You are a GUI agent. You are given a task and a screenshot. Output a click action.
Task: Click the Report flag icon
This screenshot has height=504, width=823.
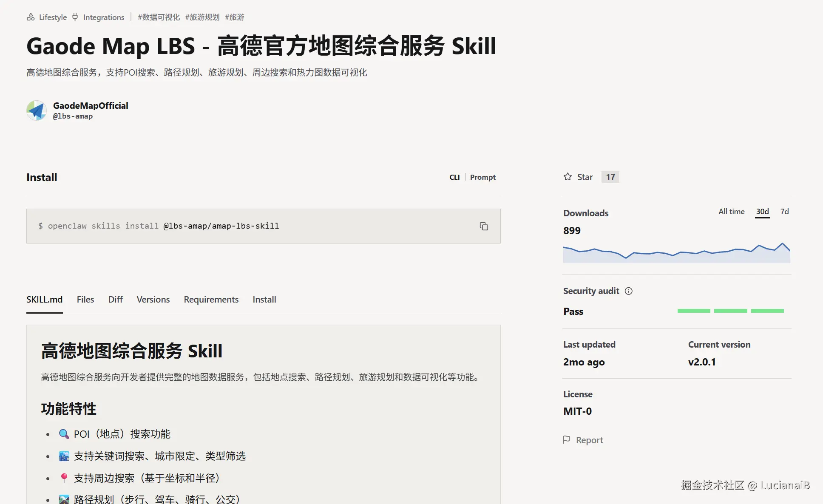click(x=567, y=439)
